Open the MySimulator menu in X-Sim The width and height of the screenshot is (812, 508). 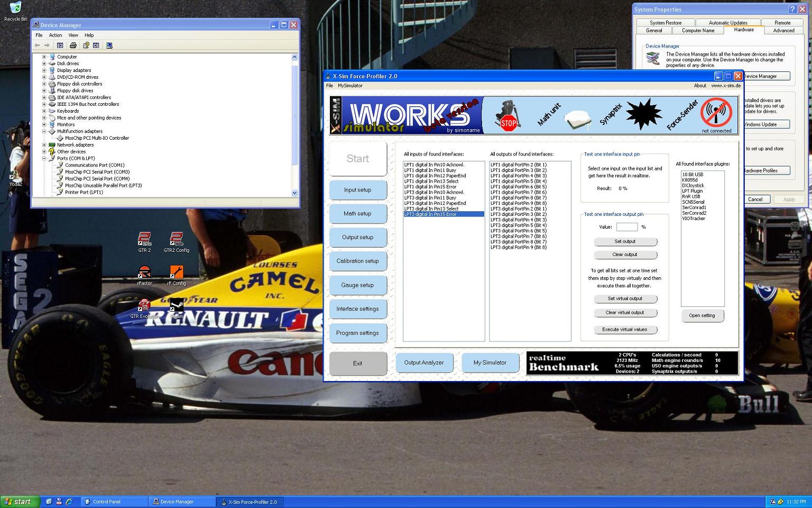click(x=350, y=86)
